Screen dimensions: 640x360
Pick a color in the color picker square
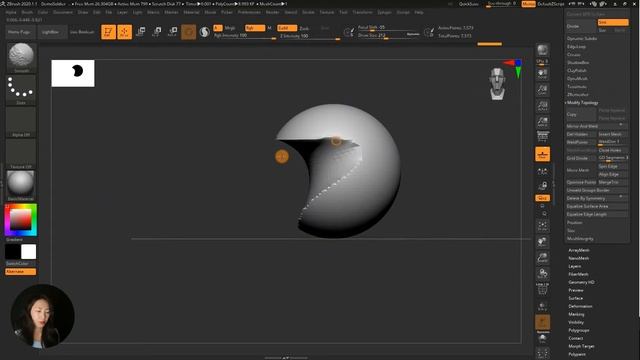[20, 220]
